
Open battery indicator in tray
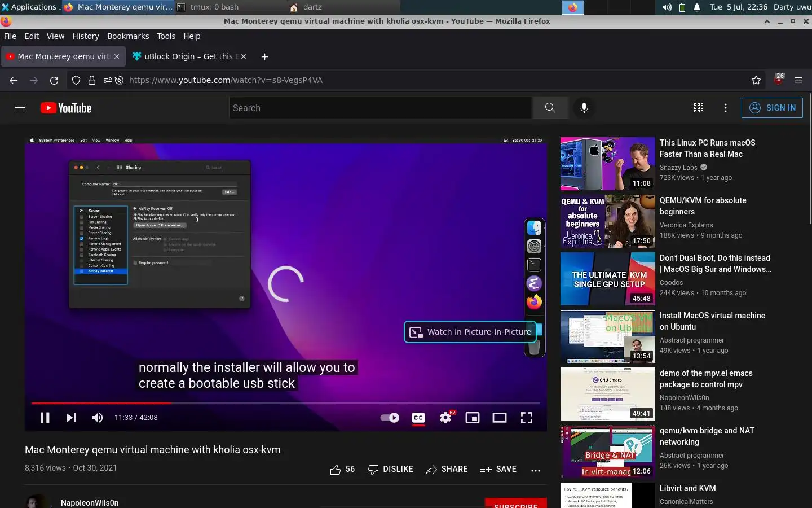[x=682, y=7]
